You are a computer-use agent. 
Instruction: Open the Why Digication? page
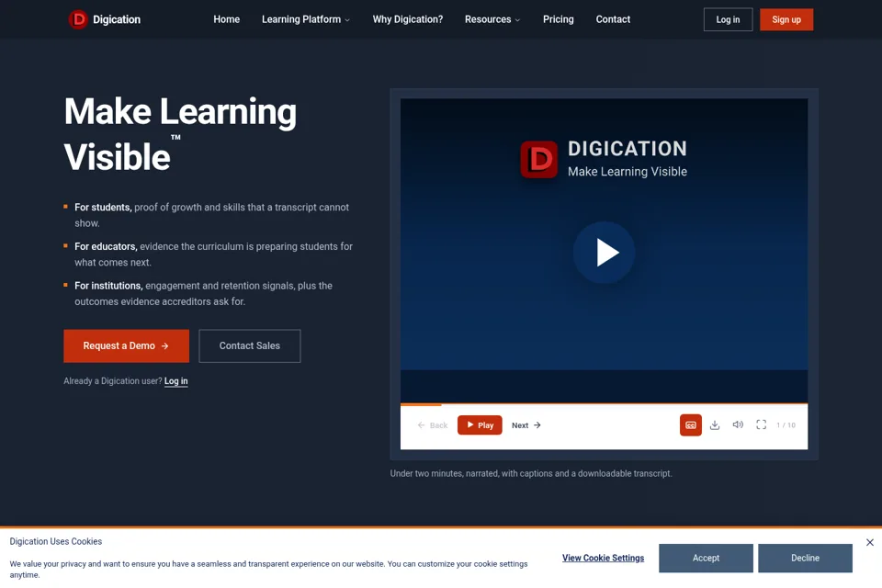(x=407, y=19)
